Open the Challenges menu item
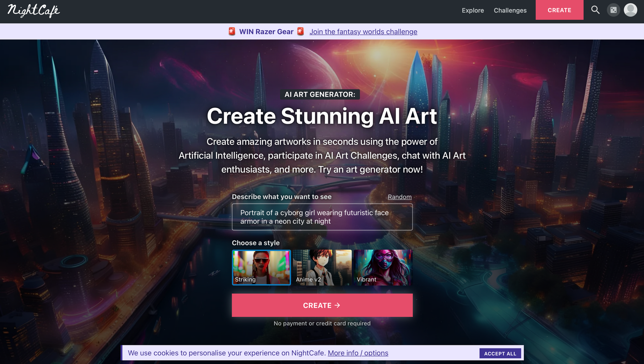 click(x=510, y=10)
